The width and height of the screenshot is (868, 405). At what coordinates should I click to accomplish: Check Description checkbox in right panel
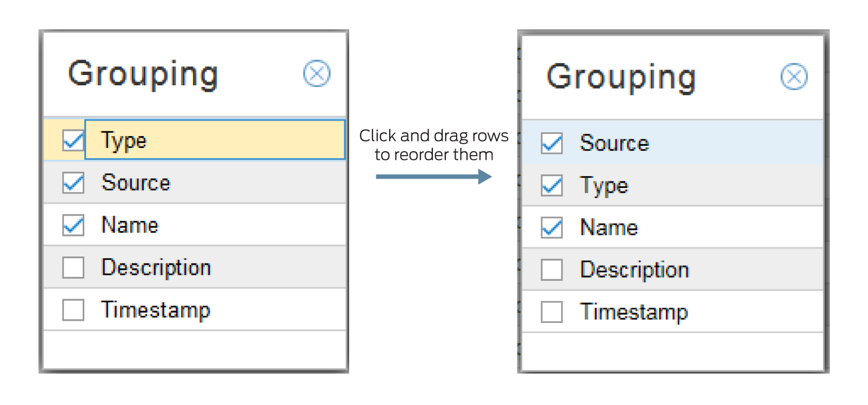552,269
